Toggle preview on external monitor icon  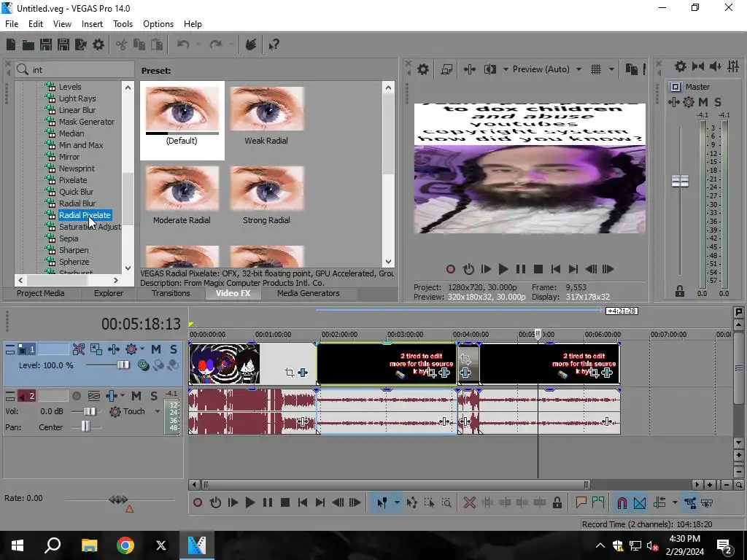447,69
